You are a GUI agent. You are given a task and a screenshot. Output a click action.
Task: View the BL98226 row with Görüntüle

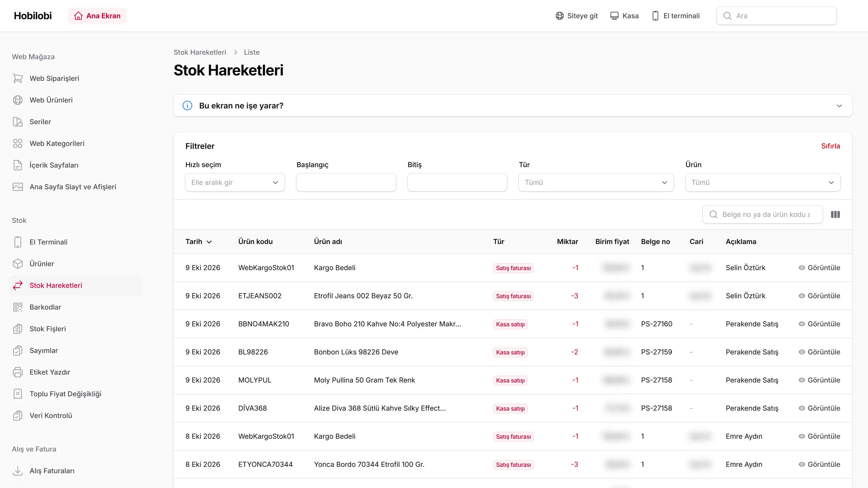pos(819,352)
